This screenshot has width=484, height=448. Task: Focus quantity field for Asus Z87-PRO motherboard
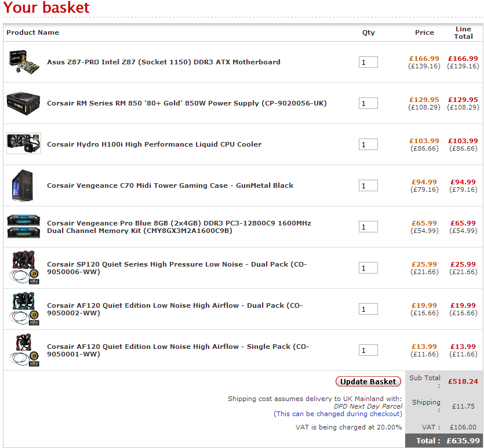pyautogui.click(x=368, y=62)
